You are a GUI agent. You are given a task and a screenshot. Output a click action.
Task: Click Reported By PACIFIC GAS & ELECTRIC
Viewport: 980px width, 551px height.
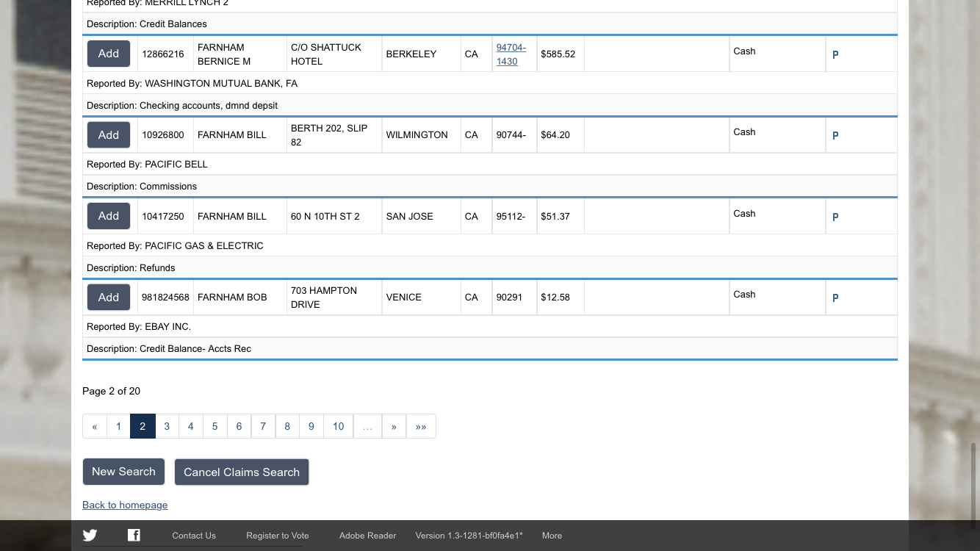pyautogui.click(x=490, y=245)
